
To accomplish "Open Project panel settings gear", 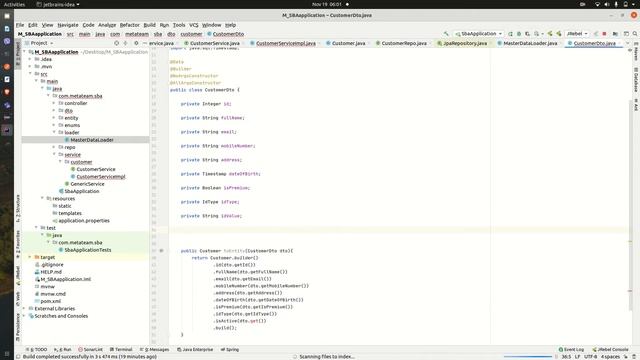I will tap(136, 43).
